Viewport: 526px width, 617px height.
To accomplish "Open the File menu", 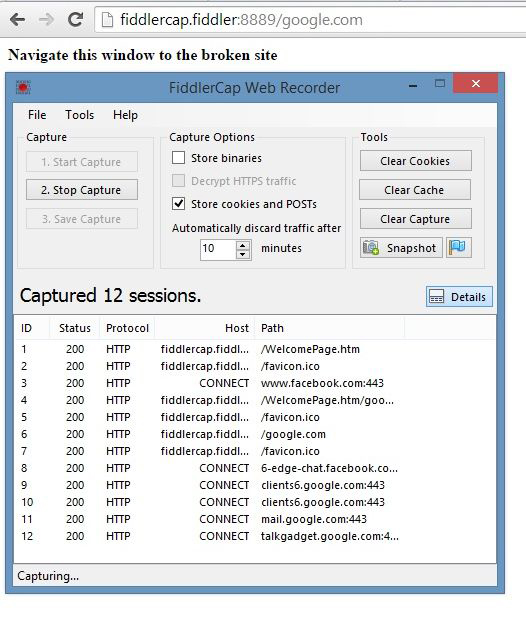I will (37, 115).
